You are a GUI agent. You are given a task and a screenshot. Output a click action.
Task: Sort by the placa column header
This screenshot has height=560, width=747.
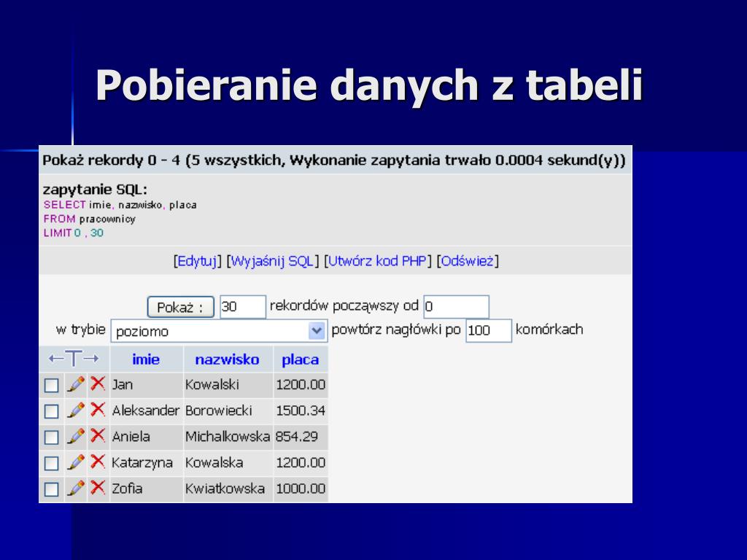pyautogui.click(x=300, y=359)
